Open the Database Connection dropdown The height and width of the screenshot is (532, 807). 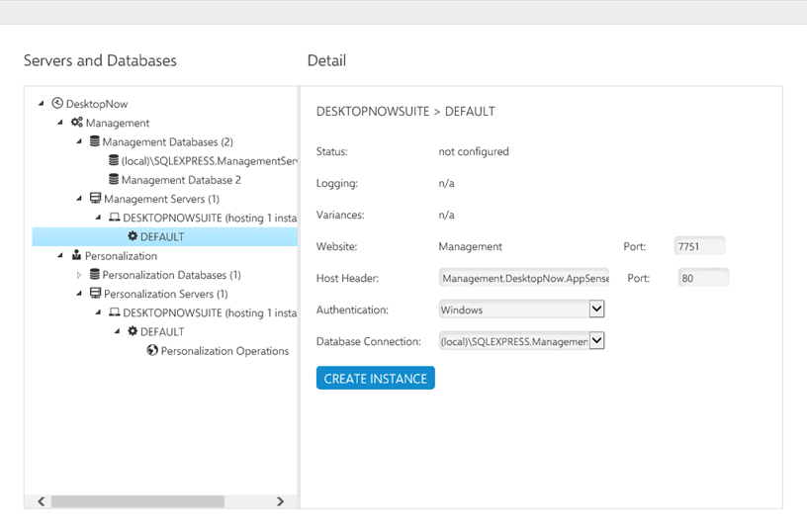click(x=596, y=341)
